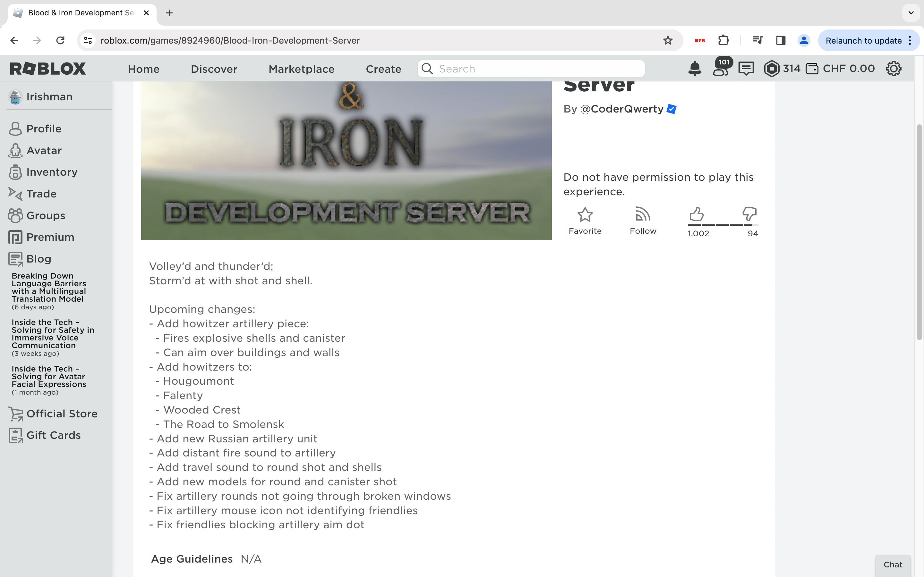Open Trade in the sidebar
This screenshot has height=577, width=924.
coord(41,194)
